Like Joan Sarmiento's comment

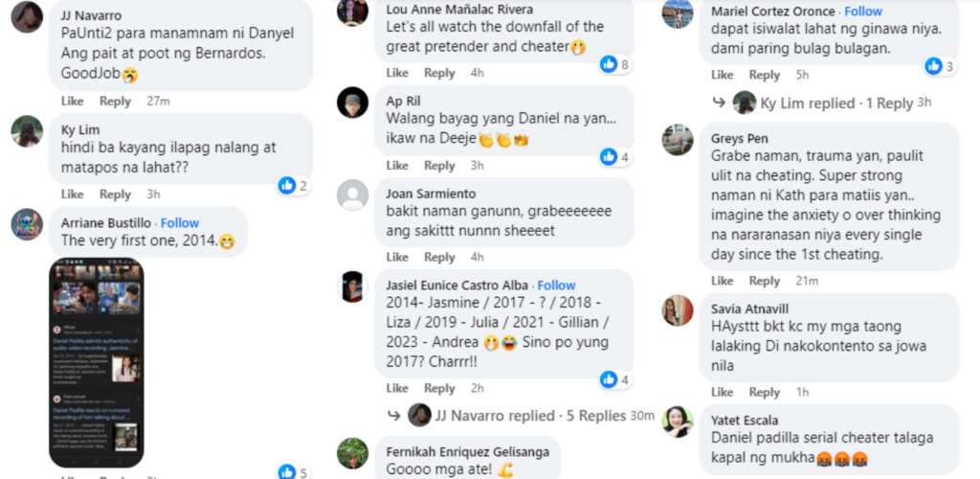(397, 257)
